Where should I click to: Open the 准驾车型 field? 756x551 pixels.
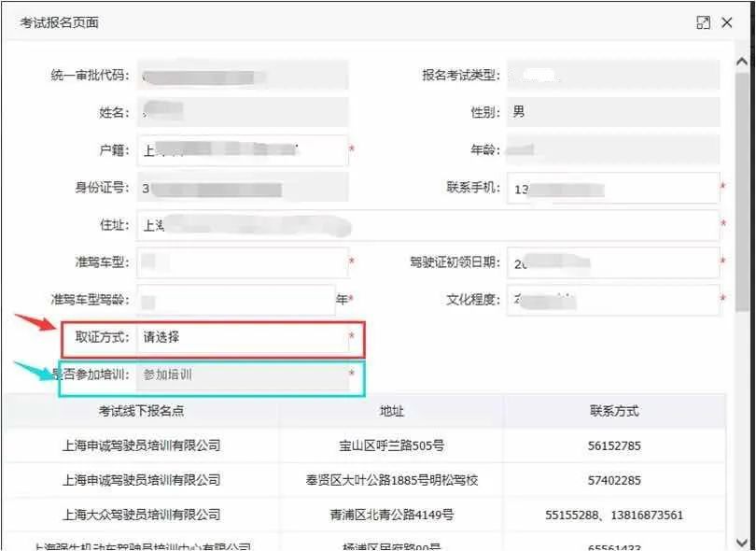(x=242, y=262)
